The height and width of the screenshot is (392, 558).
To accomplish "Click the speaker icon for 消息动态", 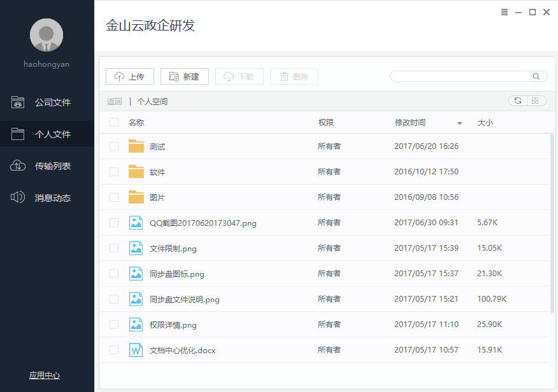I will click(x=17, y=197).
